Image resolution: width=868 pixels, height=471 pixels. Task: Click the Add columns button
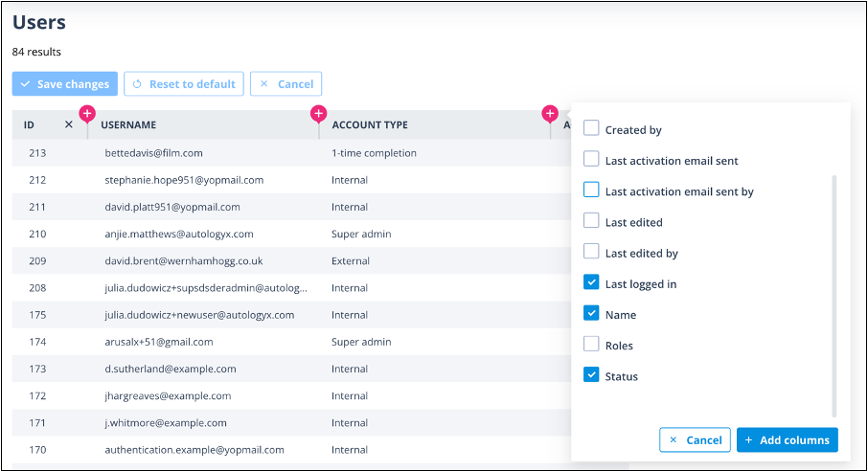(788, 440)
